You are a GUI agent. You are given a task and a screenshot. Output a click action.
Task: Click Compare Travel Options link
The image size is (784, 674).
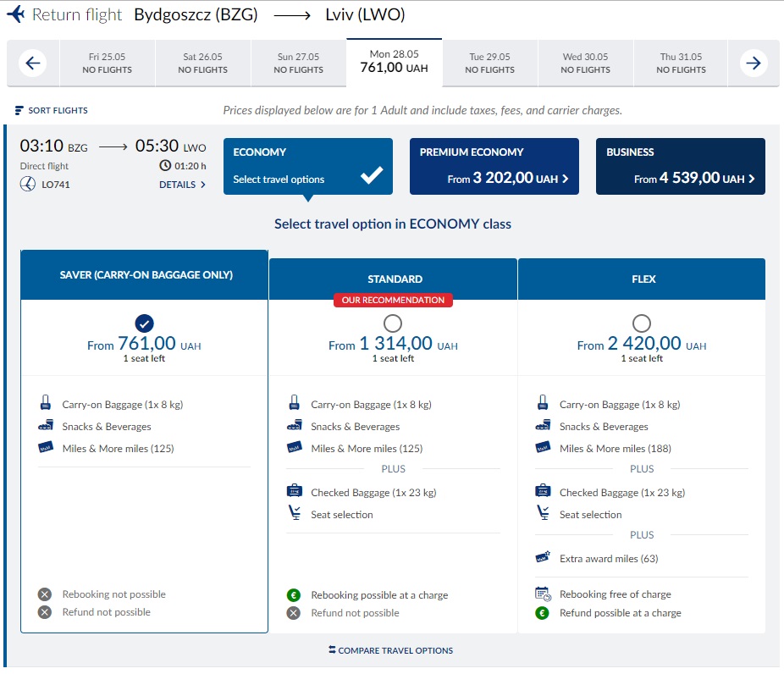pos(391,650)
